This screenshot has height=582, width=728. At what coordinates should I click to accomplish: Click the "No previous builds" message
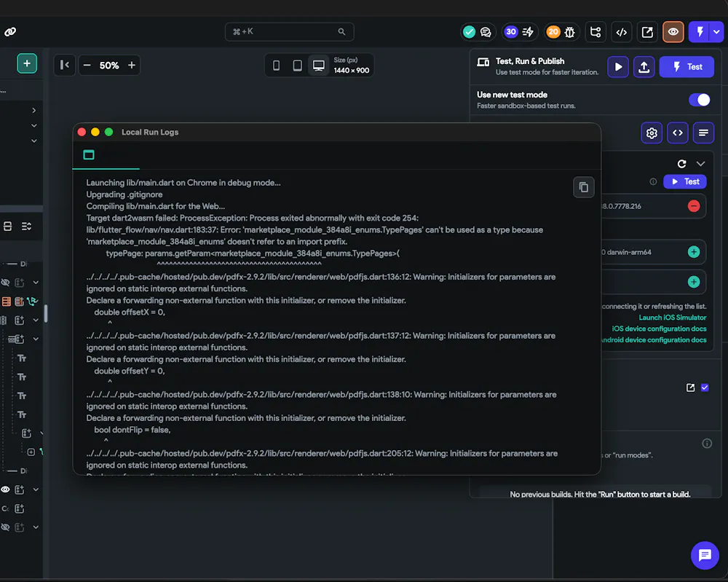(x=600, y=494)
